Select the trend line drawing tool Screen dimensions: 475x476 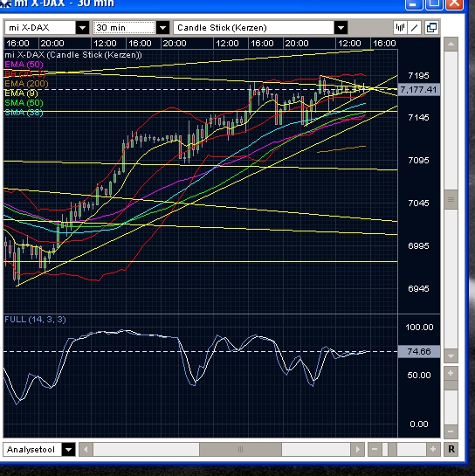pos(414,28)
